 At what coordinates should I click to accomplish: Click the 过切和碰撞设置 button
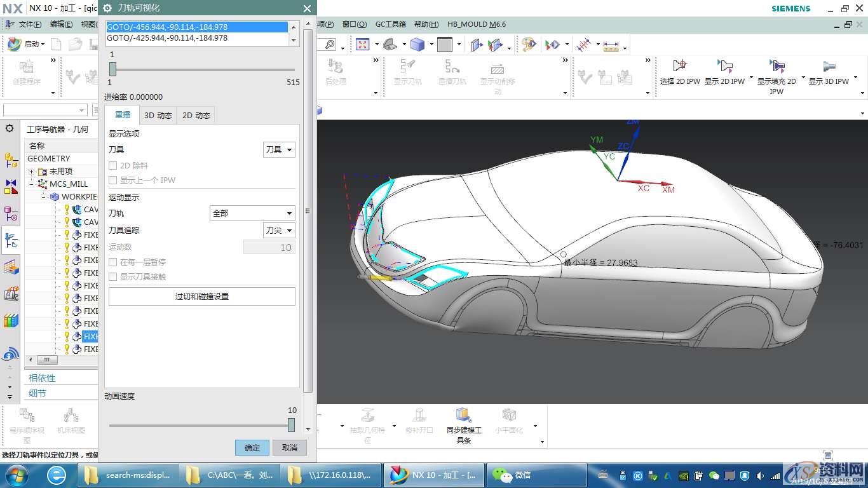(x=201, y=297)
